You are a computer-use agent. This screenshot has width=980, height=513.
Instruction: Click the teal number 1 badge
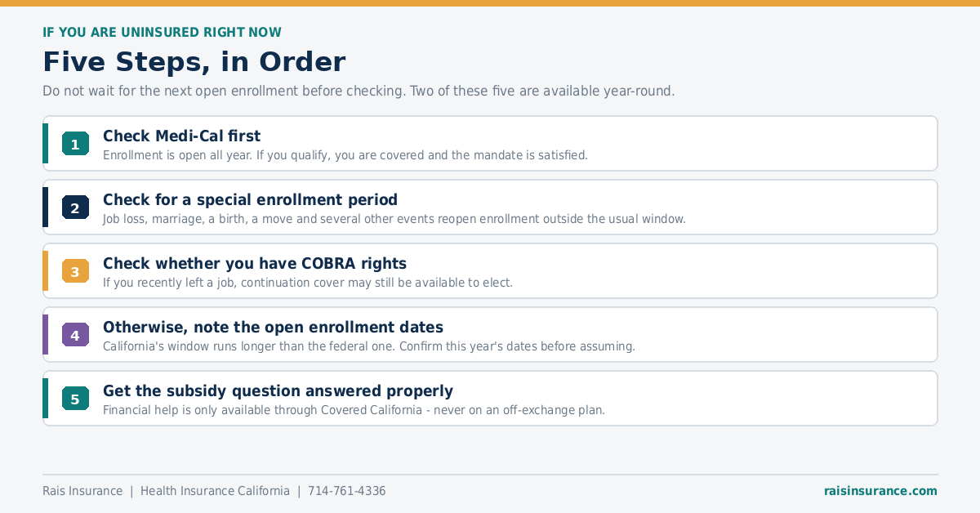[x=75, y=144]
